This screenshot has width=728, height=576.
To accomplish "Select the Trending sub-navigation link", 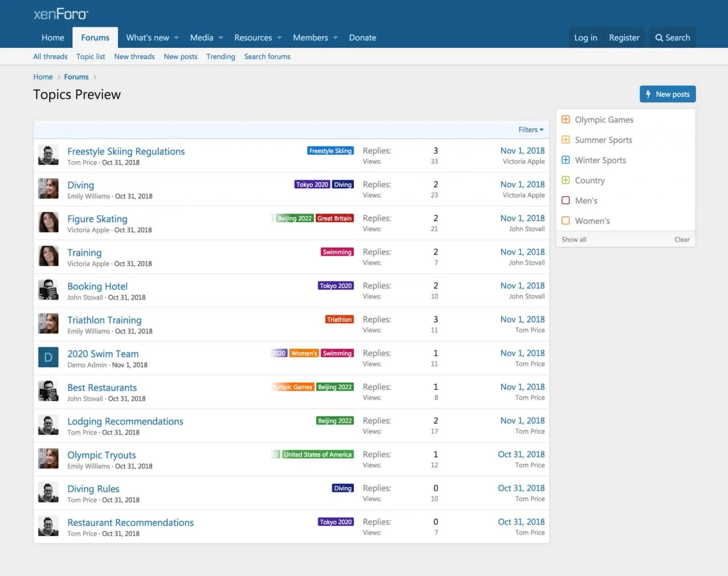I will point(221,57).
